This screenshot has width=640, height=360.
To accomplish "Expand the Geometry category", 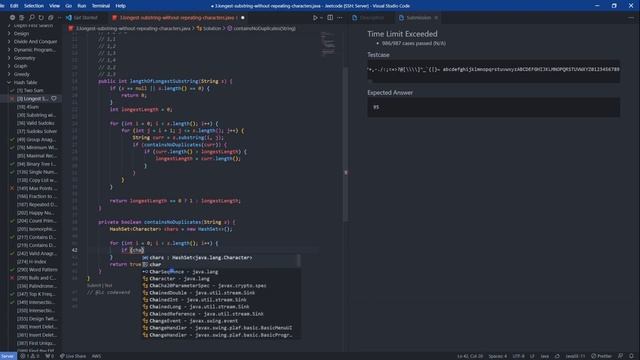I will [x=24, y=58].
